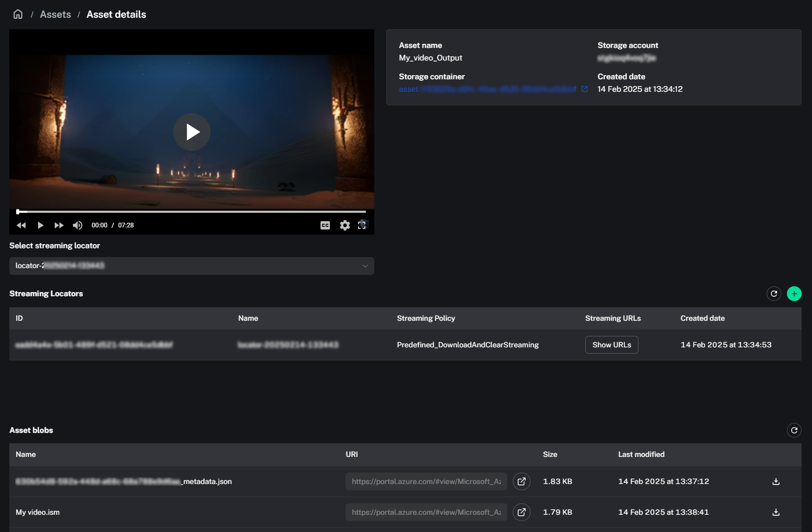Viewport: 812px width, 532px height.
Task: Click the asset name My_video_Output
Action: click(x=430, y=58)
